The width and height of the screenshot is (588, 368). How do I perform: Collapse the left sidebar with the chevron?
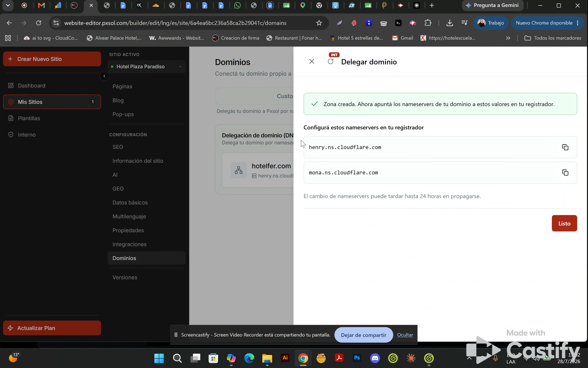click(104, 76)
